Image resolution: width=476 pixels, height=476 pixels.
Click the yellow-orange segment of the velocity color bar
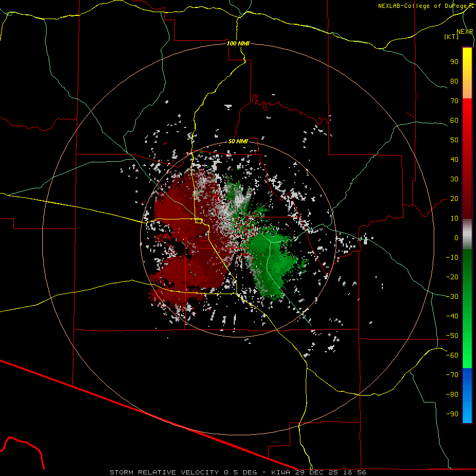tap(467, 73)
